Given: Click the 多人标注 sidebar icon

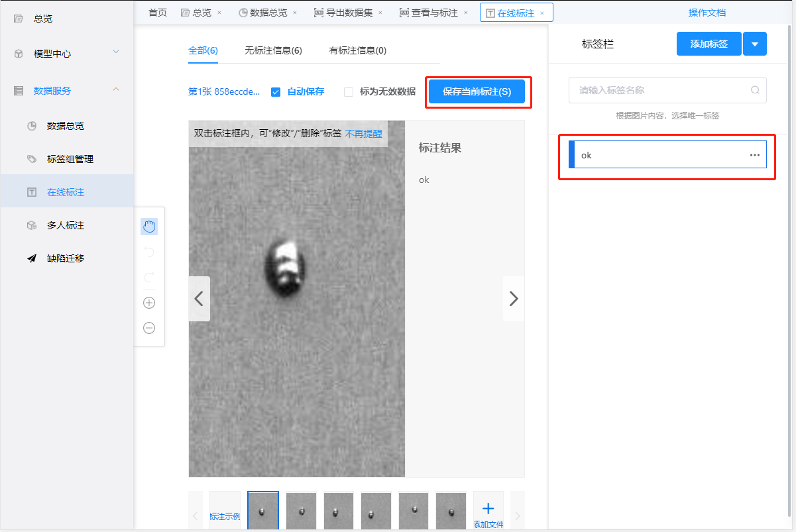Looking at the screenshot, I should click(31, 225).
